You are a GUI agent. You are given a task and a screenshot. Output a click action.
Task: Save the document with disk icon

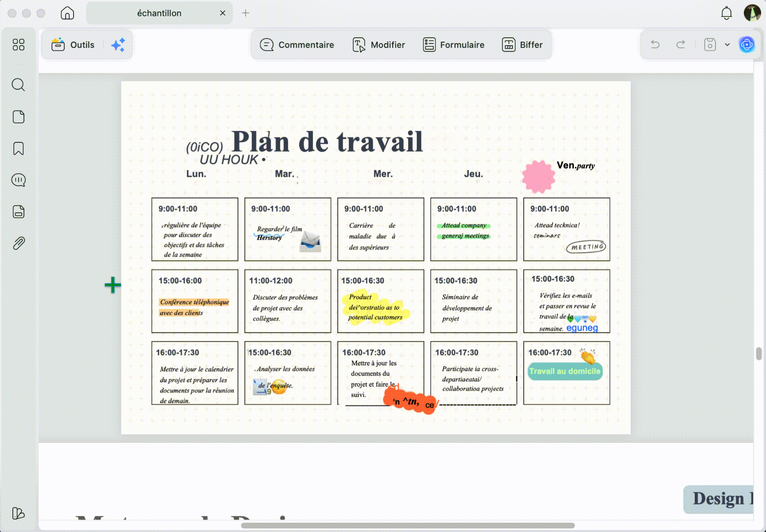tap(710, 44)
